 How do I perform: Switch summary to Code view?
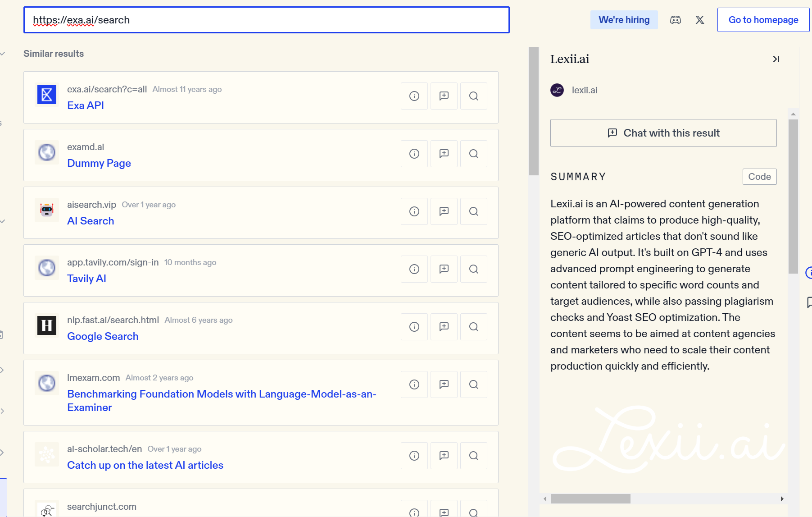pos(760,177)
